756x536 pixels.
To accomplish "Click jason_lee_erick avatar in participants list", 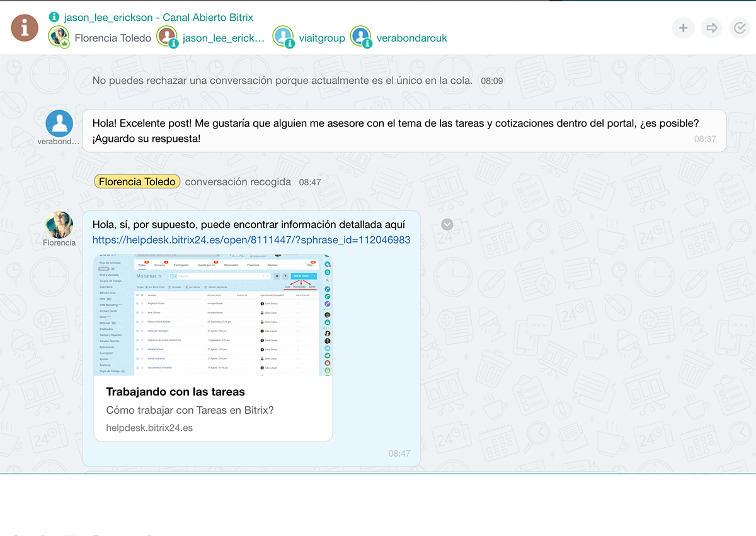I will coord(167,37).
